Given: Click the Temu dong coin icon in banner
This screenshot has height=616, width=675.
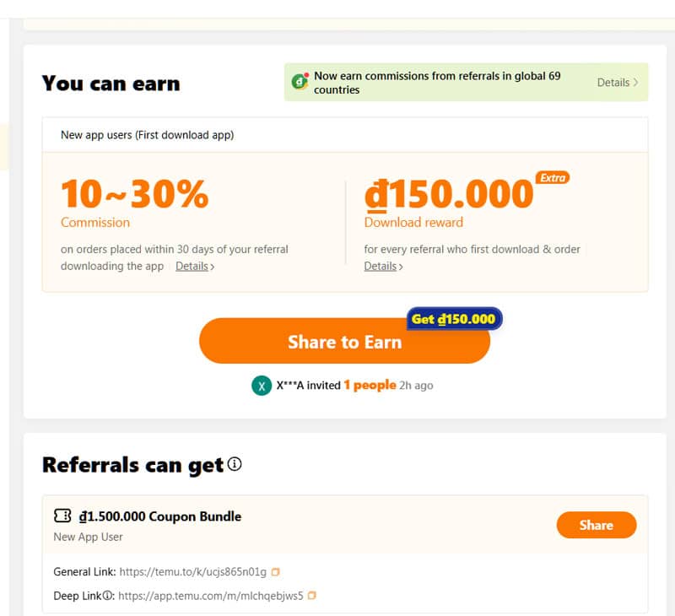Looking at the screenshot, I should (300, 82).
